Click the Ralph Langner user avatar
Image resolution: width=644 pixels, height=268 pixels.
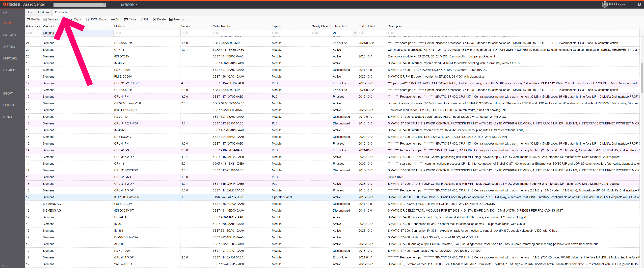(604, 5)
